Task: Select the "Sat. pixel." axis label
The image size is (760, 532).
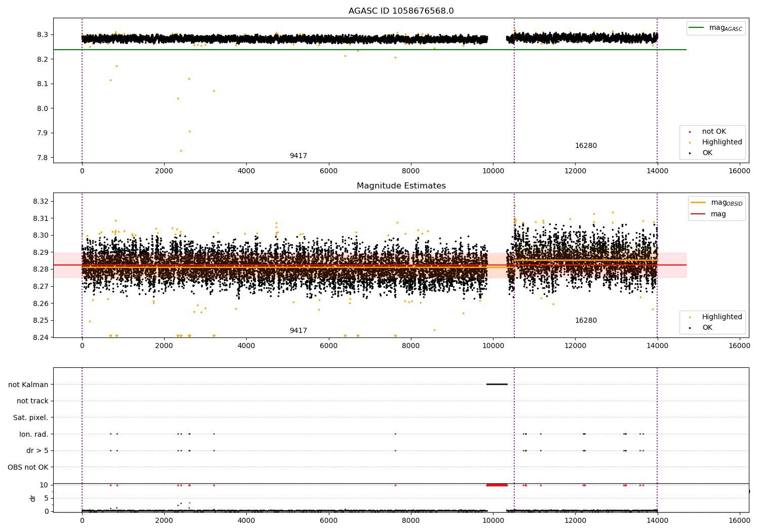Action: tap(31, 418)
